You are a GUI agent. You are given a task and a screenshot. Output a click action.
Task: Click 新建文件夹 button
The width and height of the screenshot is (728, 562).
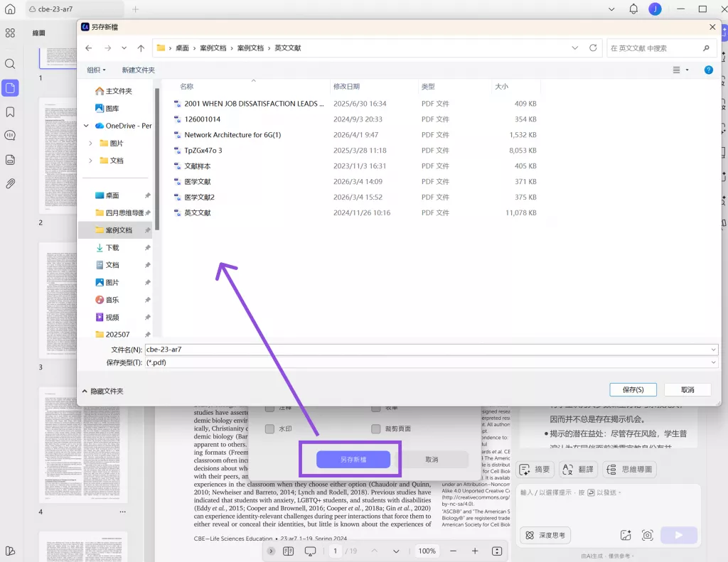point(139,70)
